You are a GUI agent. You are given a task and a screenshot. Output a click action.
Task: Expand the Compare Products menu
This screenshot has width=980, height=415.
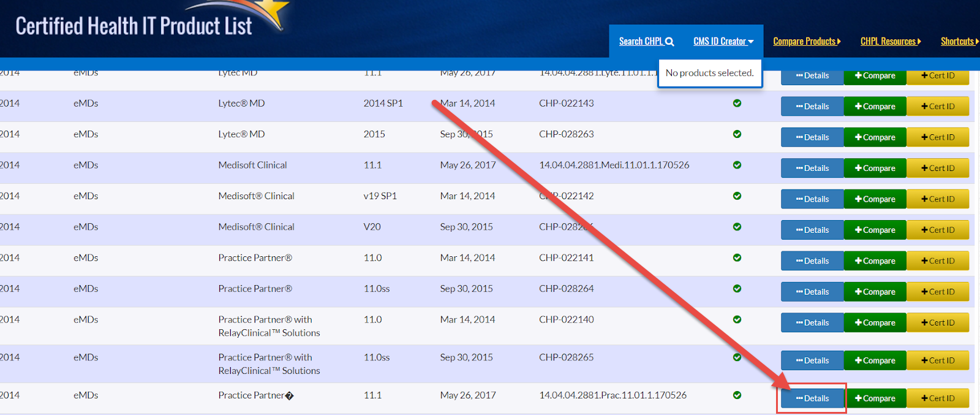click(x=807, y=41)
